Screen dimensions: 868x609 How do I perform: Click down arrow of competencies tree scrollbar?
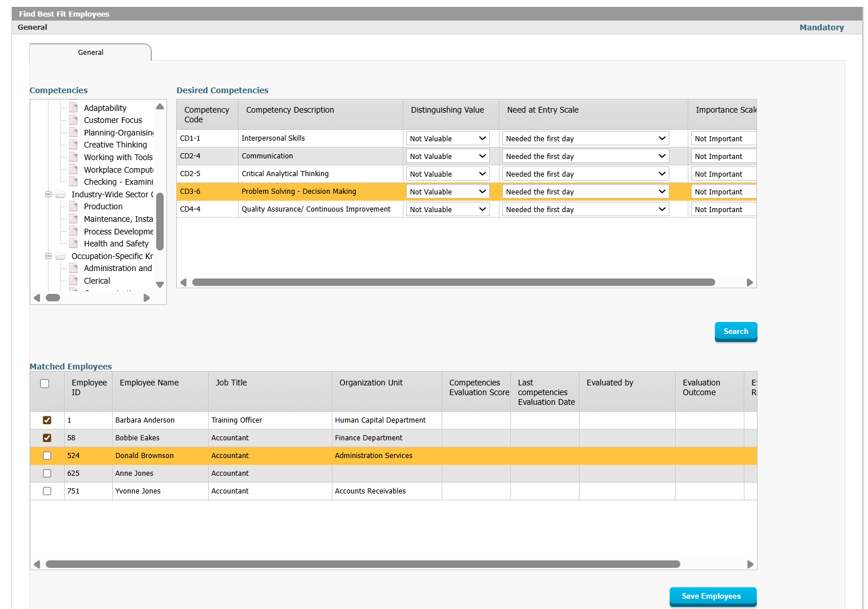point(160,284)
